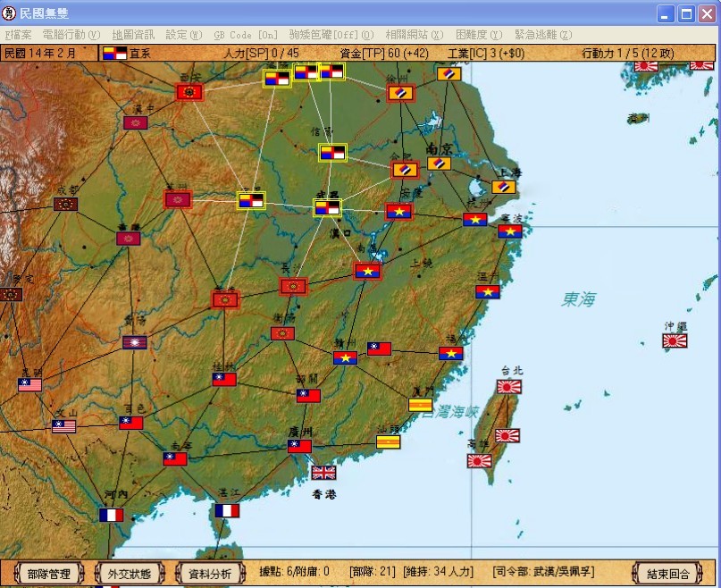Select the French flag at 湛江
Viewport: 721px width, 588px height.
point(227,511)
